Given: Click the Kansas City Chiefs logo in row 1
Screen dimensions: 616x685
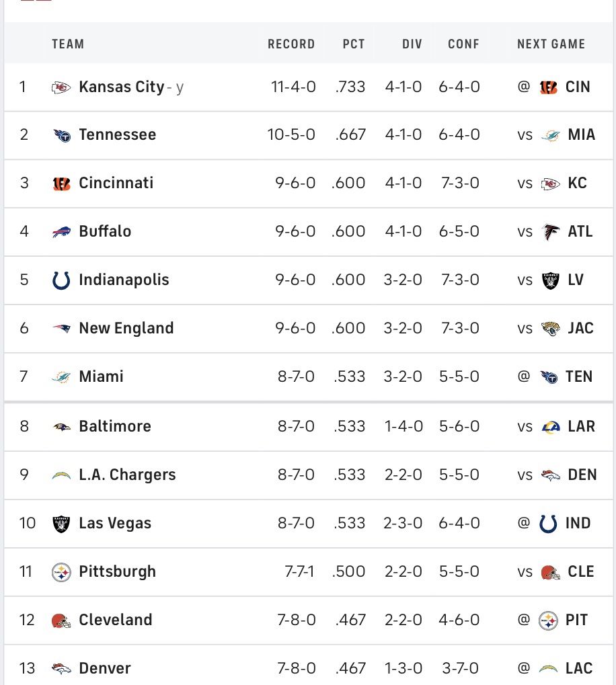Looking at the screenshot, I should (x=61, y=87).
